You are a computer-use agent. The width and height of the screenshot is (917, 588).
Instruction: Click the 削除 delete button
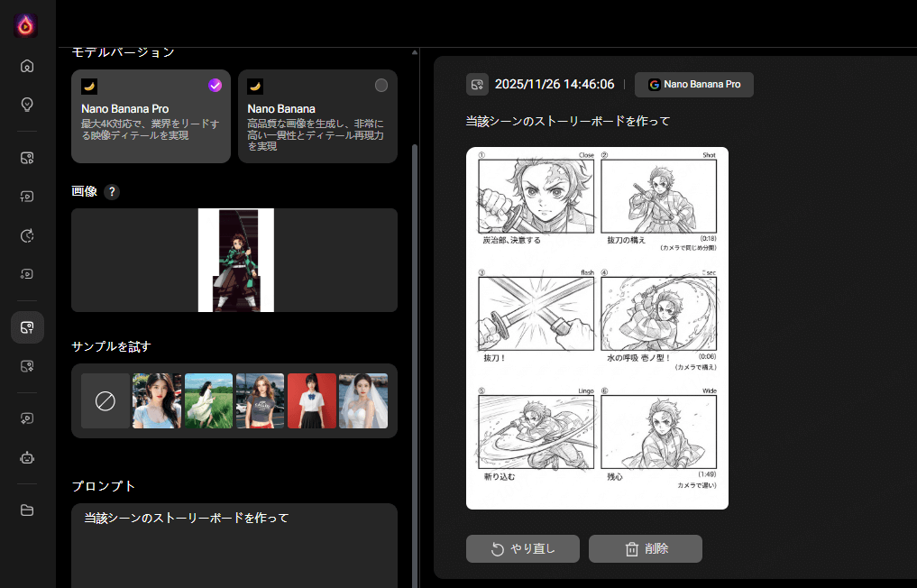click(645, 548)
